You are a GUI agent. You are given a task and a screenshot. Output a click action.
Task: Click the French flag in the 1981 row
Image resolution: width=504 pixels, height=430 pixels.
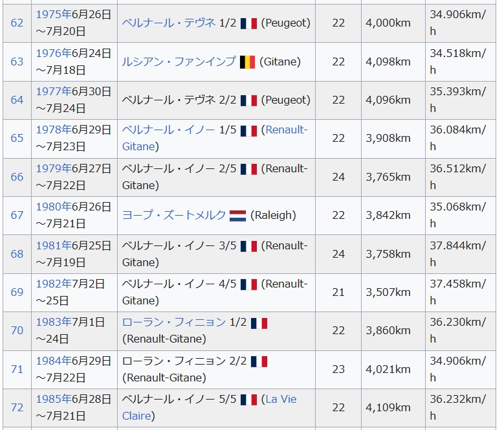click(248, 246)
